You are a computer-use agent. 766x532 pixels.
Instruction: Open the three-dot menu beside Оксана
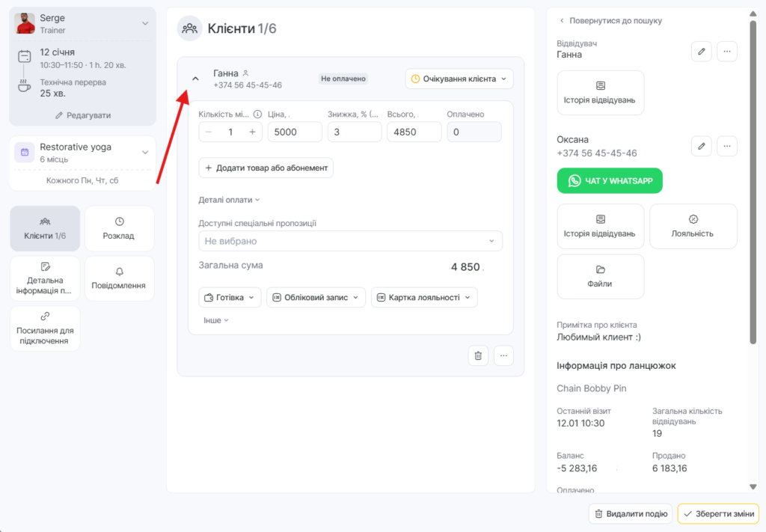pos(727,146)
